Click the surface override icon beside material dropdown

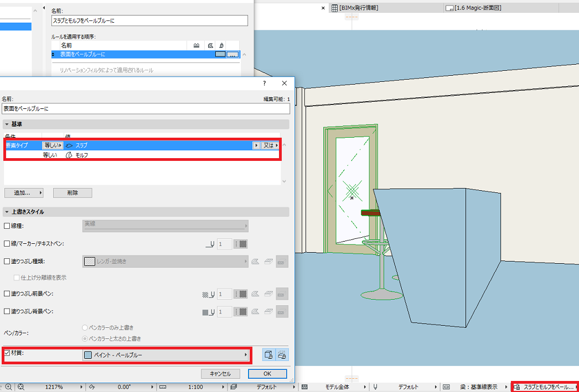(269, 355)
